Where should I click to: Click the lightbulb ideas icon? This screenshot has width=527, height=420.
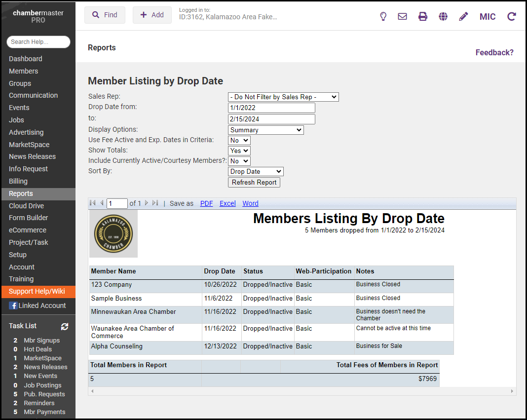pyautogui.click(x=383, y=16)
